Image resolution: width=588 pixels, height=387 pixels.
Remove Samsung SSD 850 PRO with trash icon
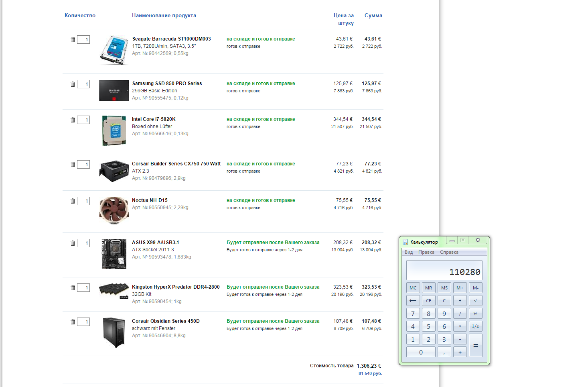73,84
